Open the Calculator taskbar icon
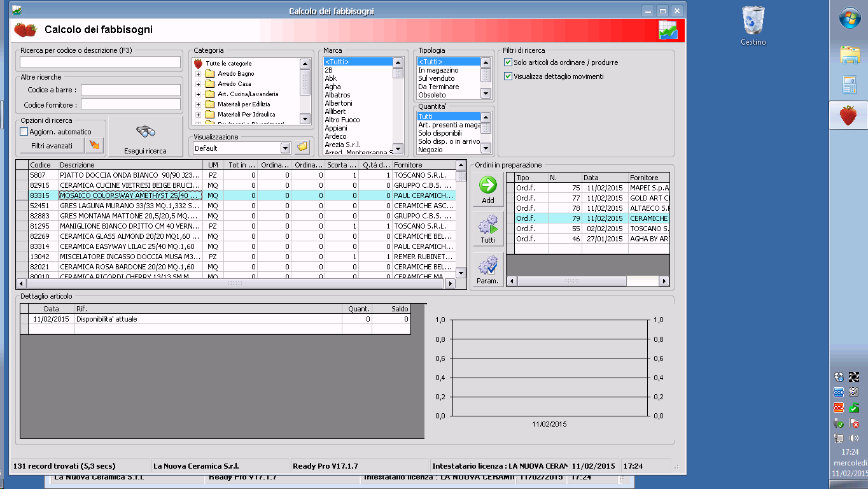Screen dimensions: 868x489 850,84
